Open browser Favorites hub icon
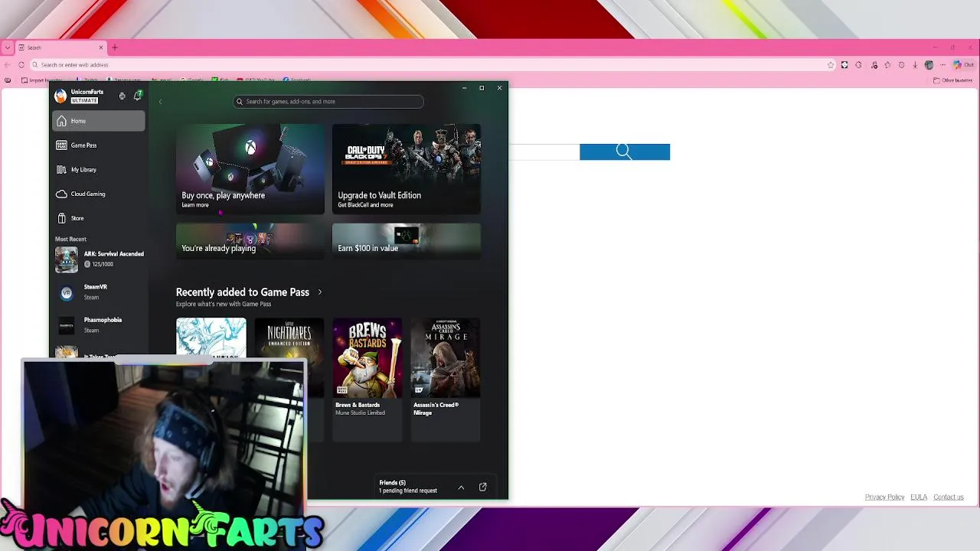Viewport: 980px width, 551px height. coord(887,65)
